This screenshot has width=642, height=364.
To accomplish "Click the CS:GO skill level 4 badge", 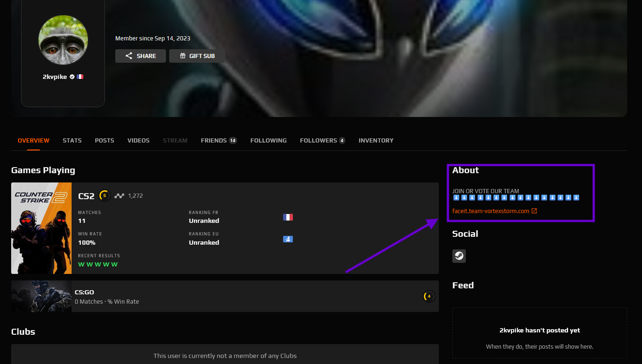I will [429, 296].
